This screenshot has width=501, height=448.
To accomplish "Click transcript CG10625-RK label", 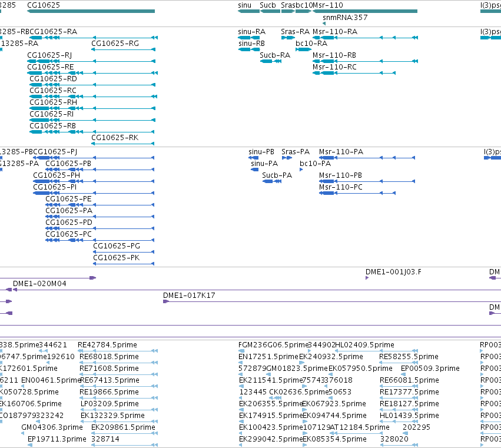I will point(115,138).
